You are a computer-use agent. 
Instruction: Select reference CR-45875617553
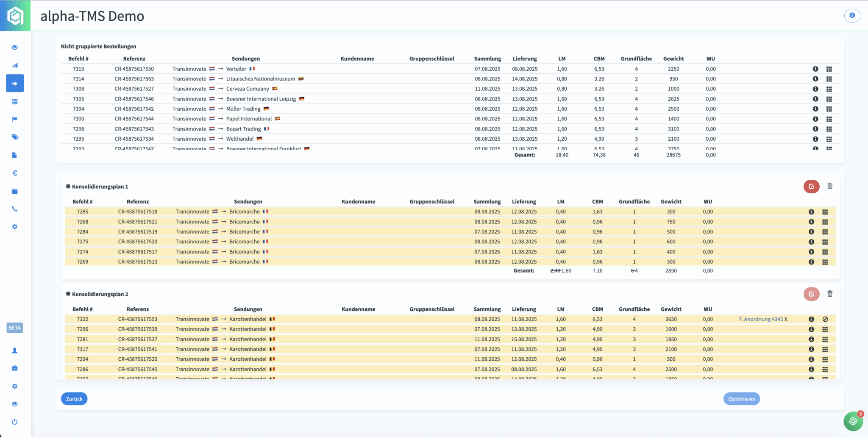(137, 319)
